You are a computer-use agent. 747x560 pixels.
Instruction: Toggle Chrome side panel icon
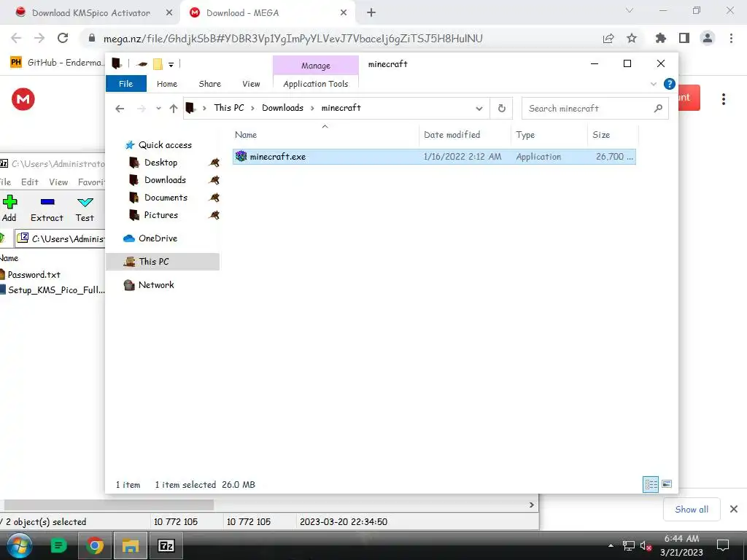coord(684,38)
